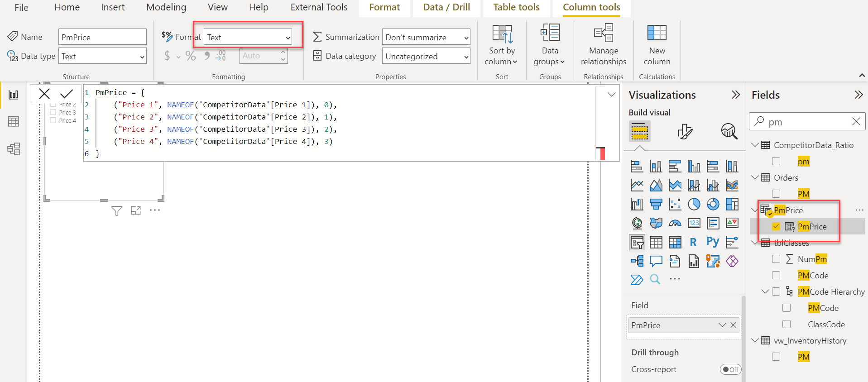
Task: Toggle the Cross-report switch
Action: (730, 369)
